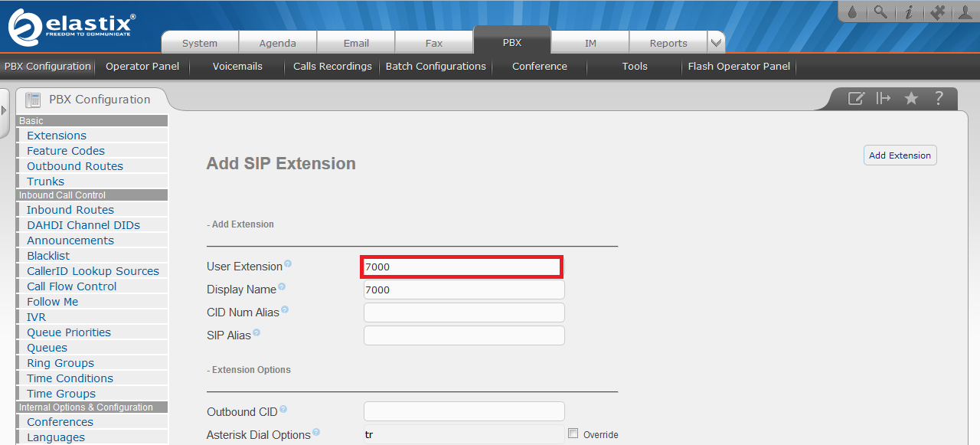Add page to bookmarks with star icon
Screen dimensions: 980x445
(x=911, y=98)
